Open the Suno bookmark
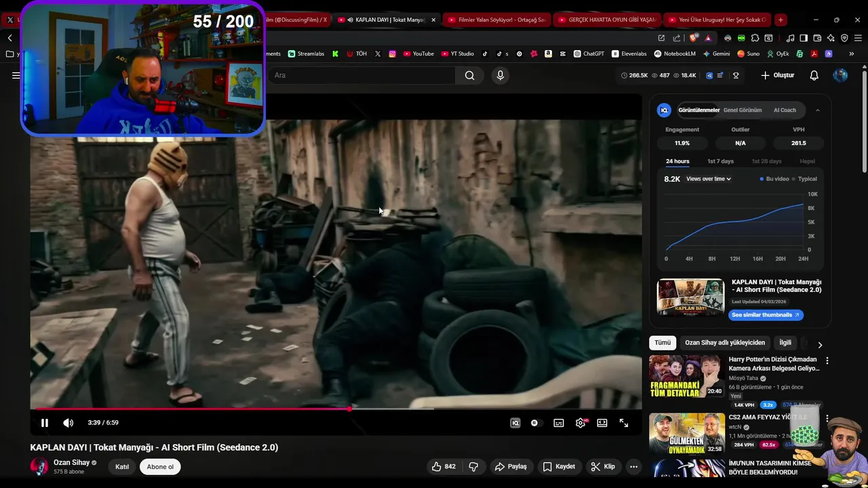This screenshot has width=868, height=488. pyautogui.click(x=748, y=54)
